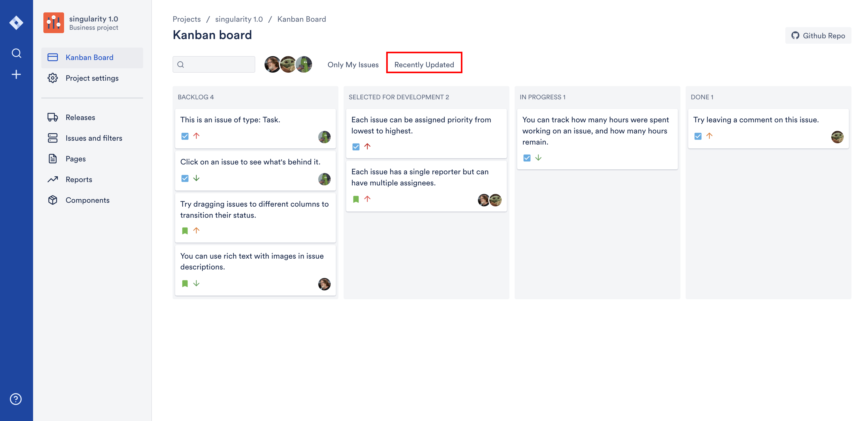Viewport: 868px width, 421px height.
Task: Open Project settings menu item
Action: tap(92, 78)
